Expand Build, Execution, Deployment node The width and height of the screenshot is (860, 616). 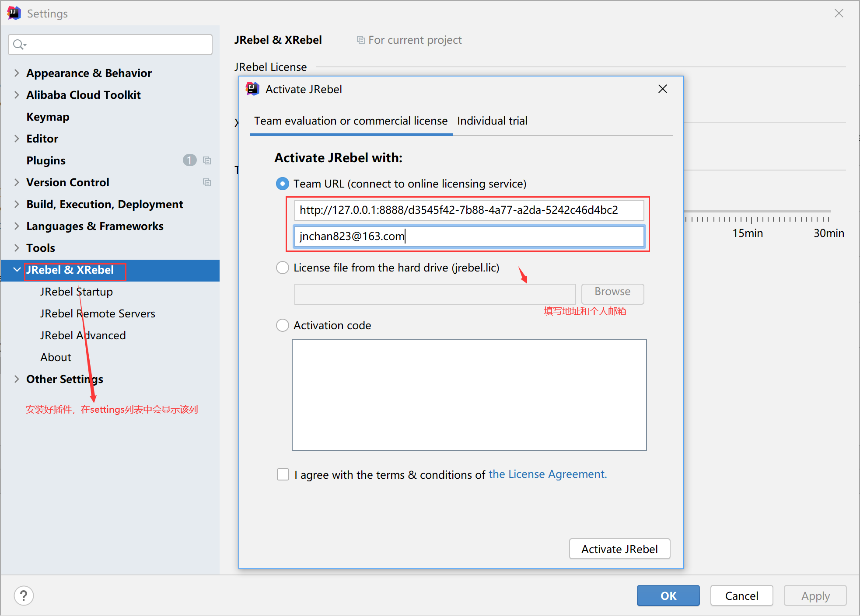17,204
